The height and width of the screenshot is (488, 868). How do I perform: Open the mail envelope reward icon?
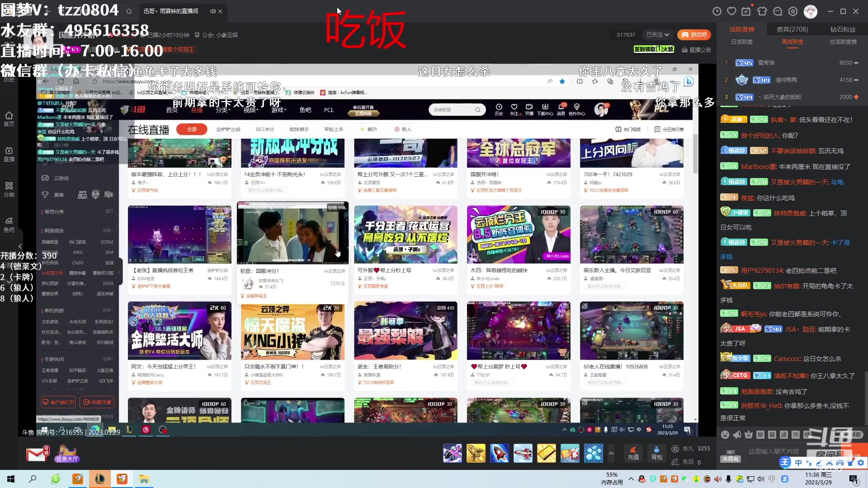pos(37,454)
